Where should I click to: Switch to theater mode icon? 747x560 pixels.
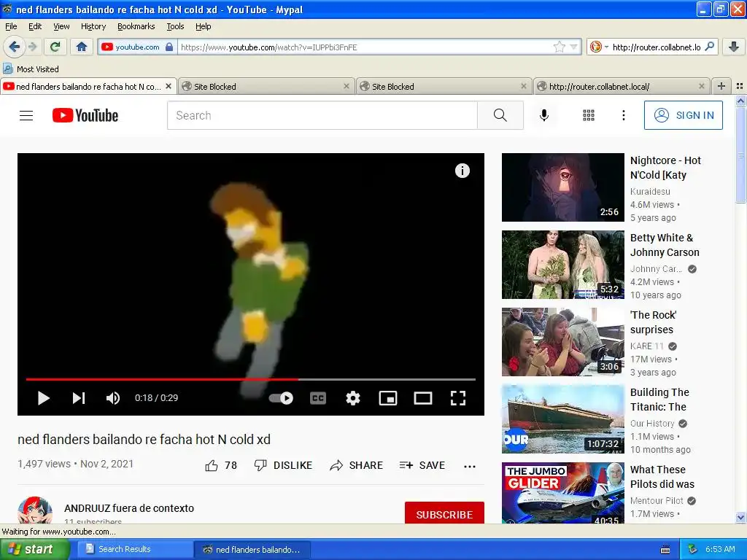422,398
